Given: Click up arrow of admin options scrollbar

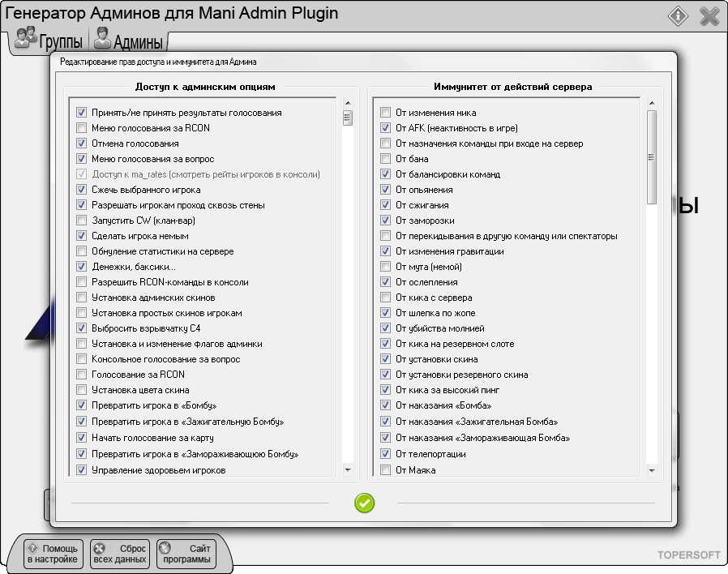Looking at the screenshot, I should (x=348, y=103).
